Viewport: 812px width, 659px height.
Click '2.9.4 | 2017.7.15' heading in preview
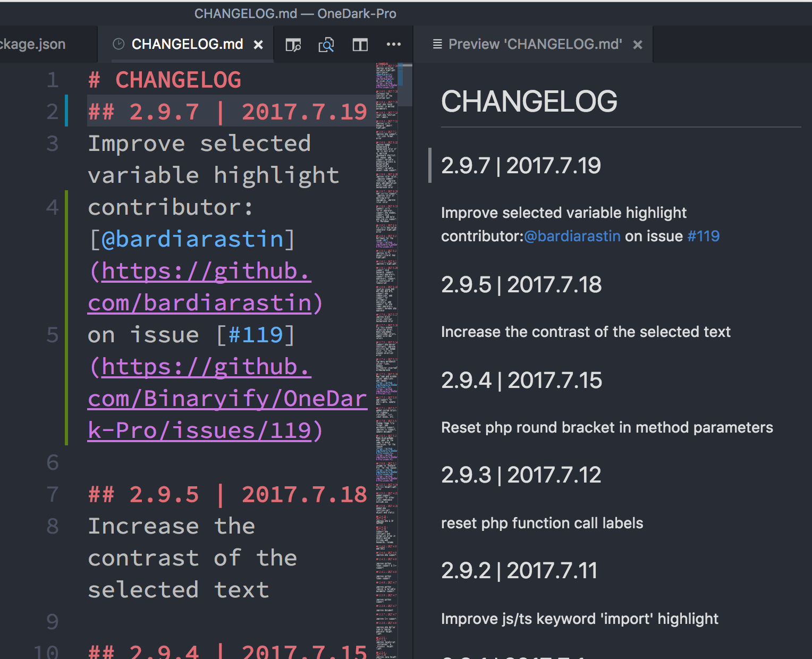pos(521,381)
